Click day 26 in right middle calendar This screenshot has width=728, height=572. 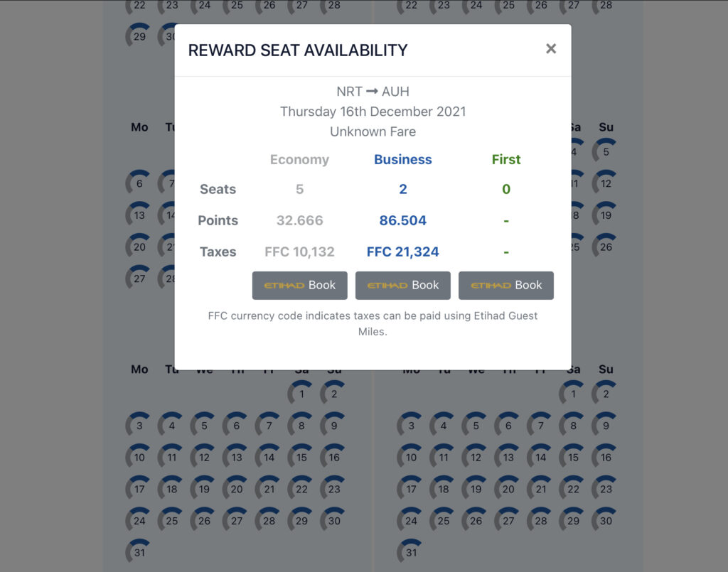pyautogui.click(x=605, y=245)
